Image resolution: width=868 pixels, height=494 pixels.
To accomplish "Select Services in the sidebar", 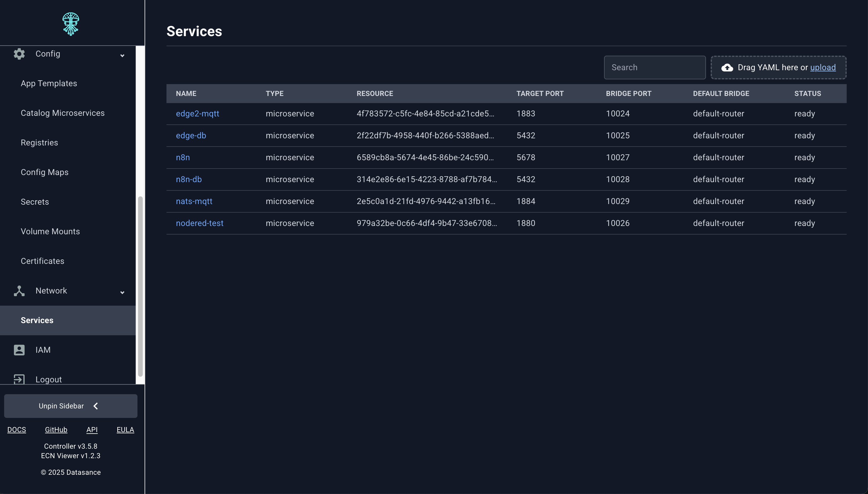I will [37, 320].
